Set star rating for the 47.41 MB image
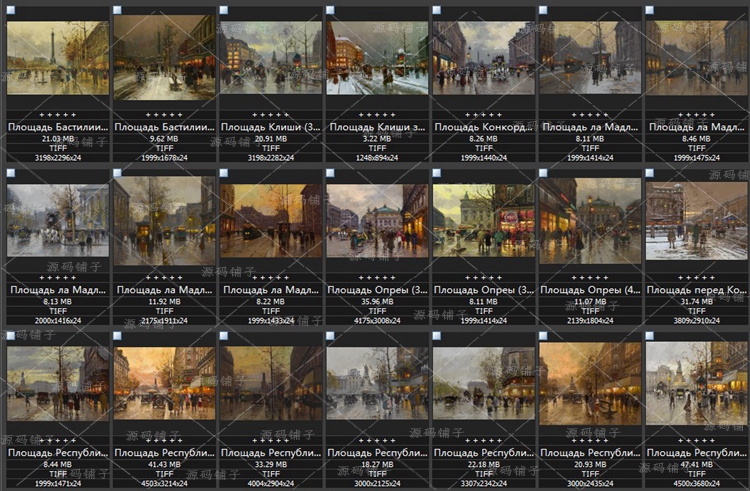 (x=696, y=441)
